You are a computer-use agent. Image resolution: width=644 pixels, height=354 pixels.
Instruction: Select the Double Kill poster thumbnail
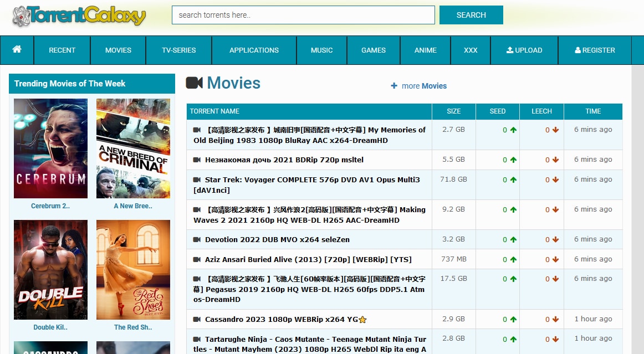coord(50,270)
